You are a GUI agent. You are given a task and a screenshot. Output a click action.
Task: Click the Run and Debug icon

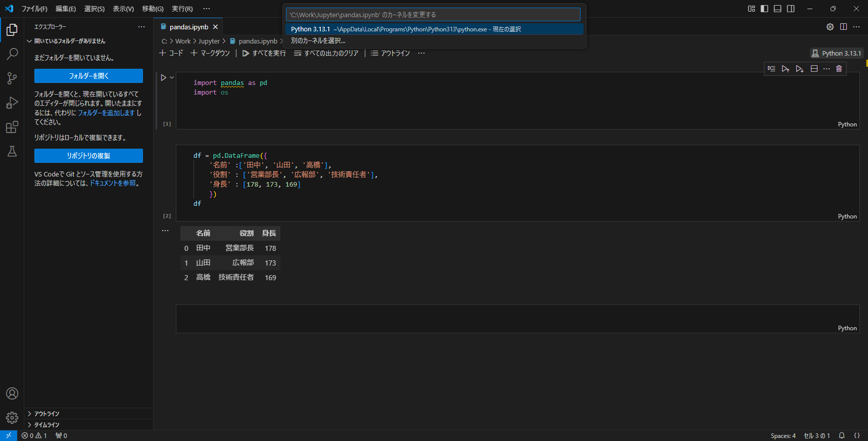tap(12, 103)
